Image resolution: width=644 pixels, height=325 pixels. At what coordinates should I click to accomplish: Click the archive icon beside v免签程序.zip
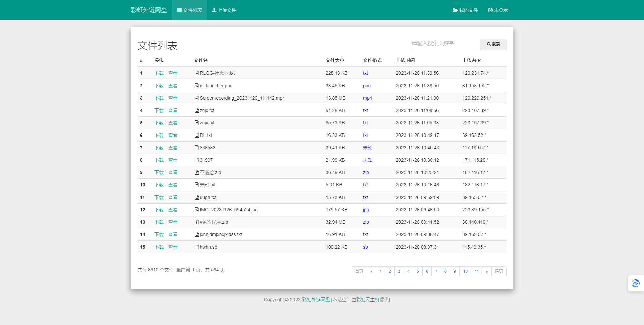coord(197,222)
